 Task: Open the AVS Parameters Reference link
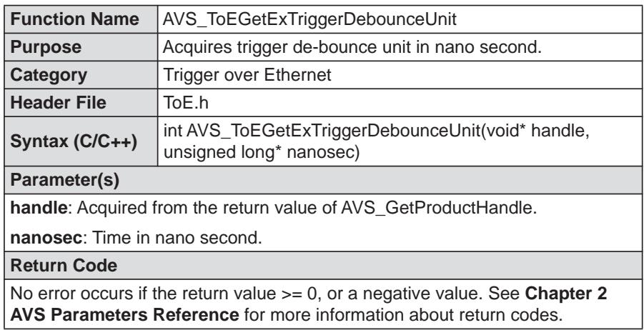coord(124,315)
